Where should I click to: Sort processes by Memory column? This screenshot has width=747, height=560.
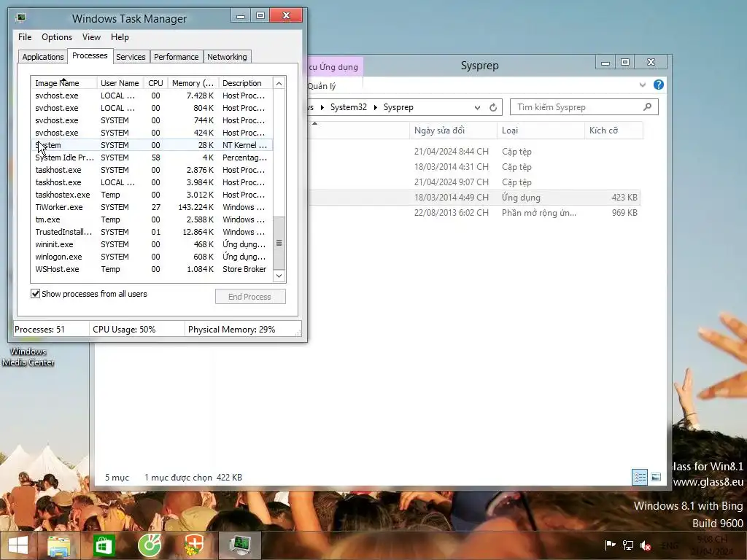(x=193, y=83)
